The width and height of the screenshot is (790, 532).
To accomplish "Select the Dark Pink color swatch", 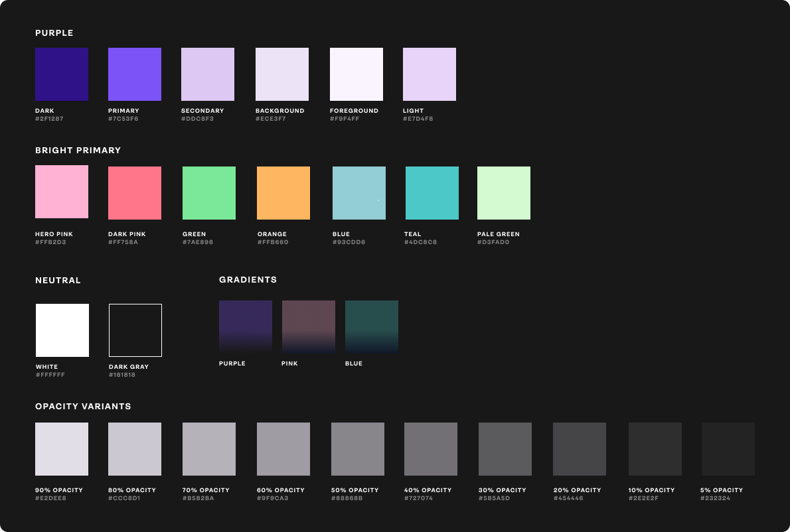I will pyautogui.click(x=135, y=193).
